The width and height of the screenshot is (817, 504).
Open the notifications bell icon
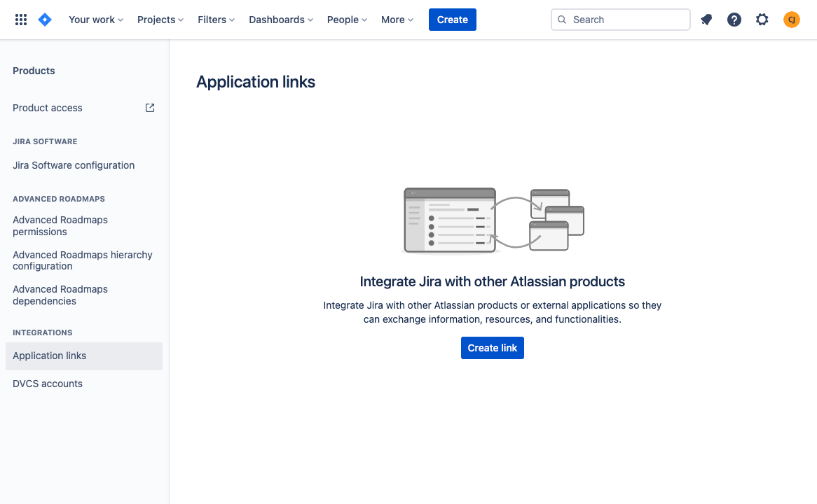(706, 20)
